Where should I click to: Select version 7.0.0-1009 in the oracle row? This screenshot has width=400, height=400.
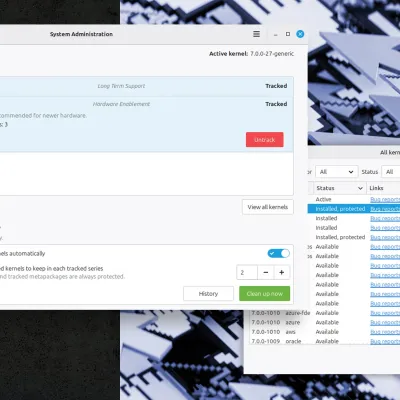tap(266, 341)
